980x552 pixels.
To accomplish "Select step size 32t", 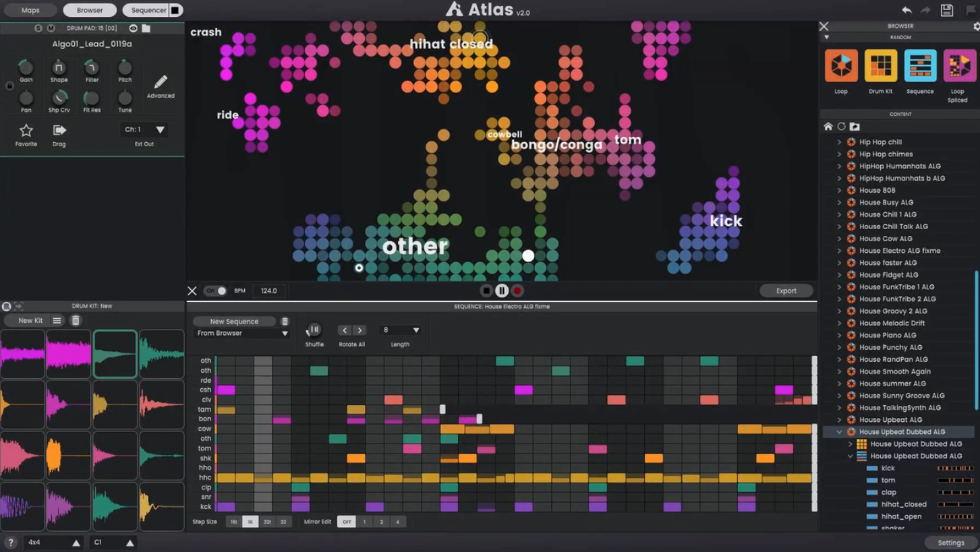I will (x=267, y=522).
